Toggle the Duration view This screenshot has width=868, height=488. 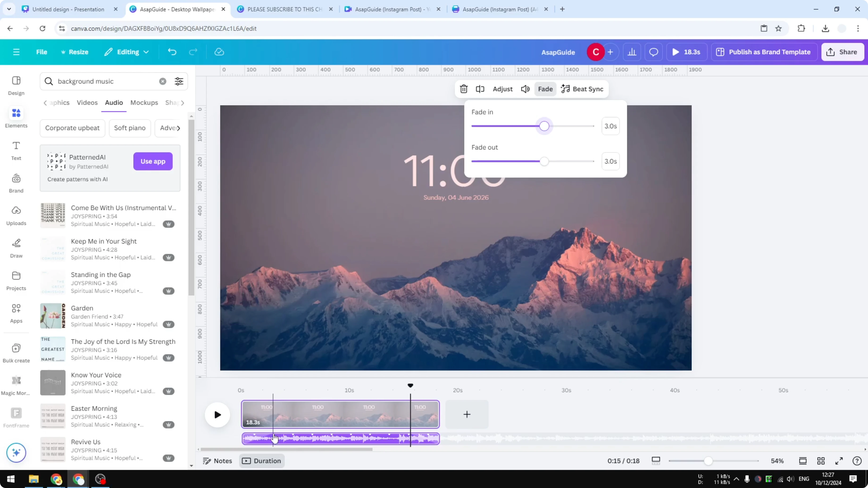262,461
